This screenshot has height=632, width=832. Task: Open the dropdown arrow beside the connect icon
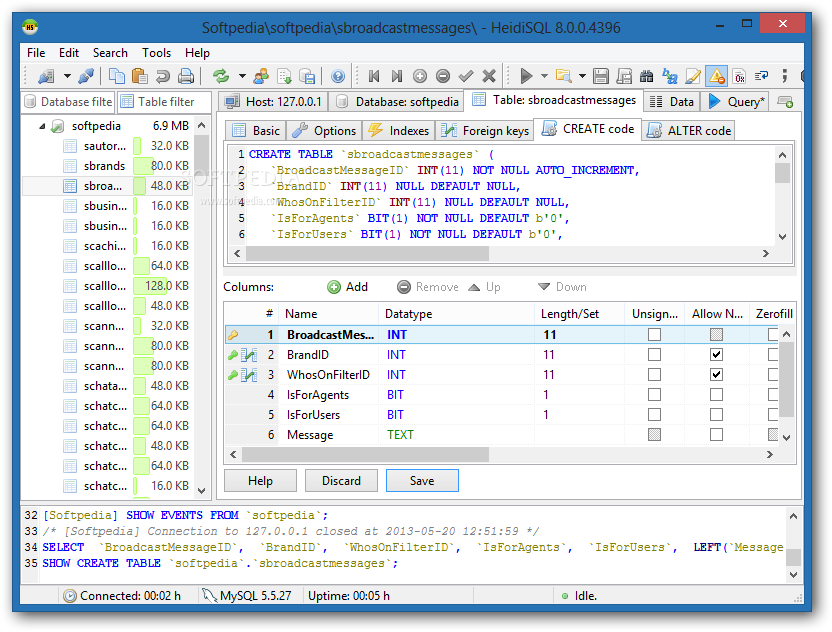[67, 76]
